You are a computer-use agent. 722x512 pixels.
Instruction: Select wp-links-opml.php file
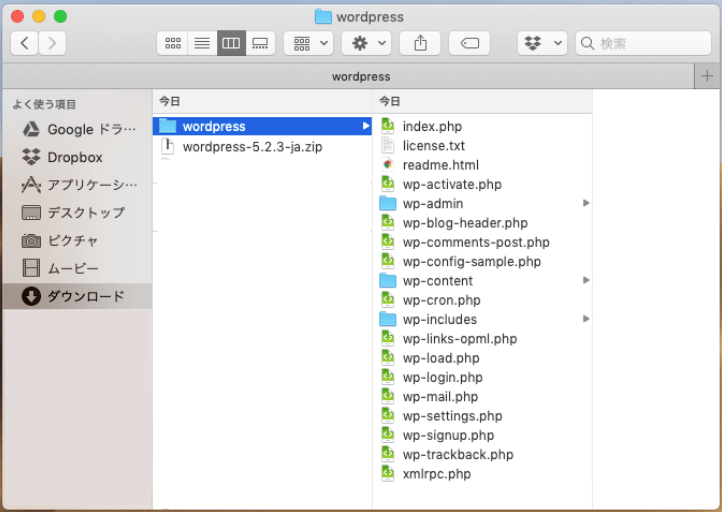click(x=482, y=339)
